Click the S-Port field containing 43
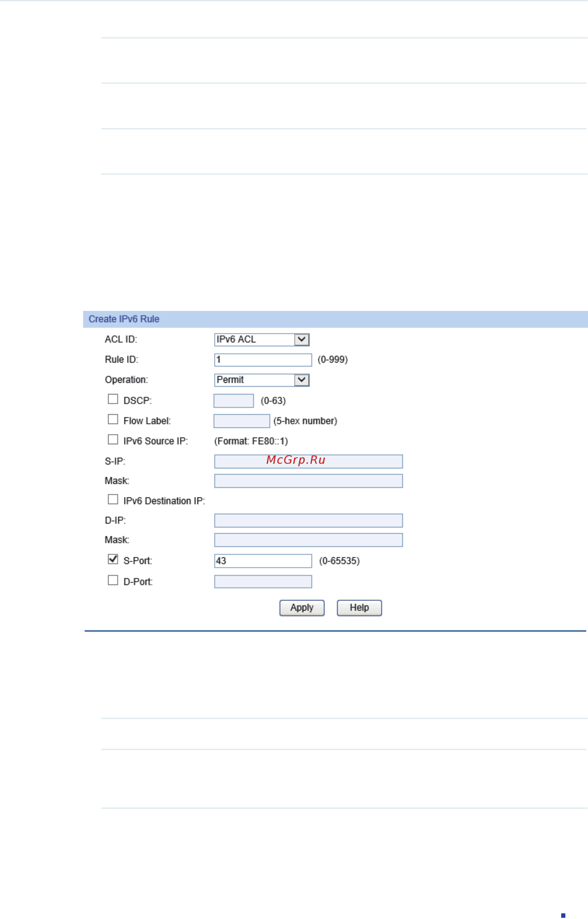Screen dimensions: 588x919 [263, 561]
